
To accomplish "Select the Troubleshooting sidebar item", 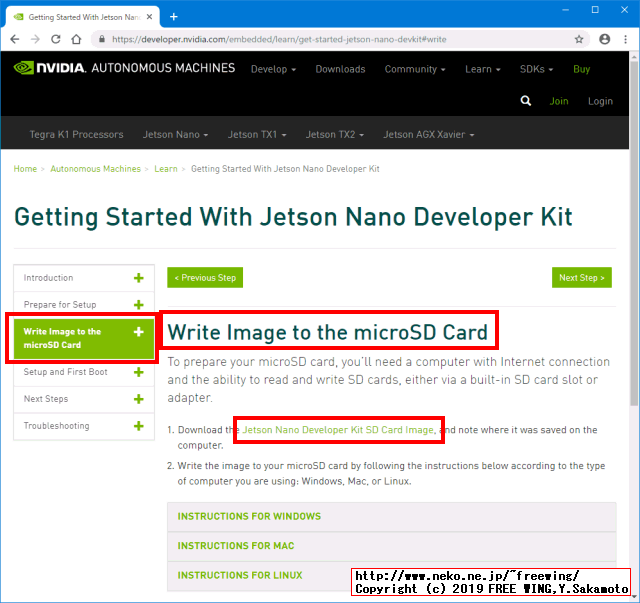I will point(84,426).
